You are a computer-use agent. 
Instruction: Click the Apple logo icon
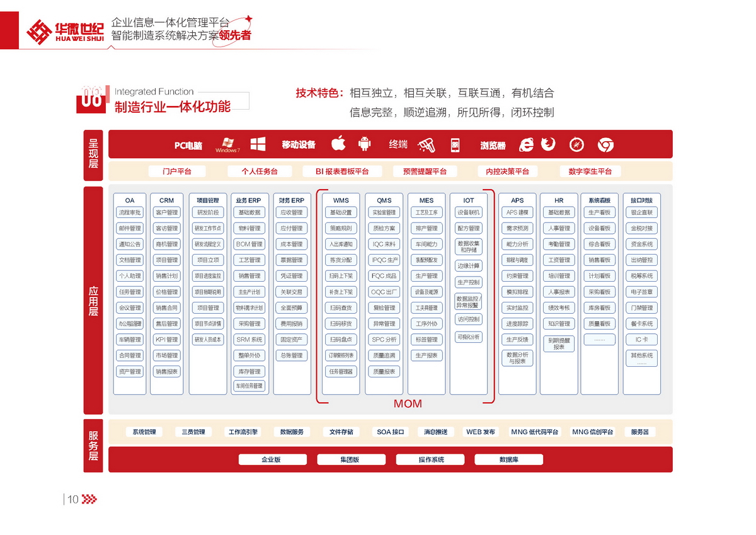[338, 144]
